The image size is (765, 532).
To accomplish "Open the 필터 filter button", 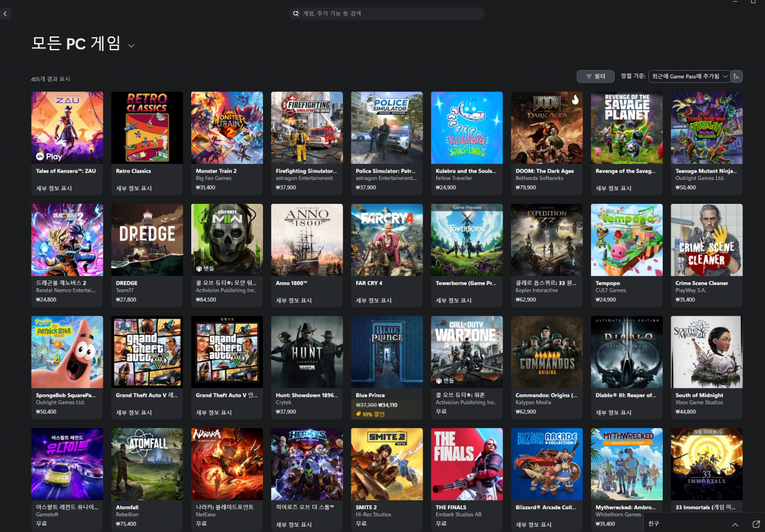I will pos(595,77).
